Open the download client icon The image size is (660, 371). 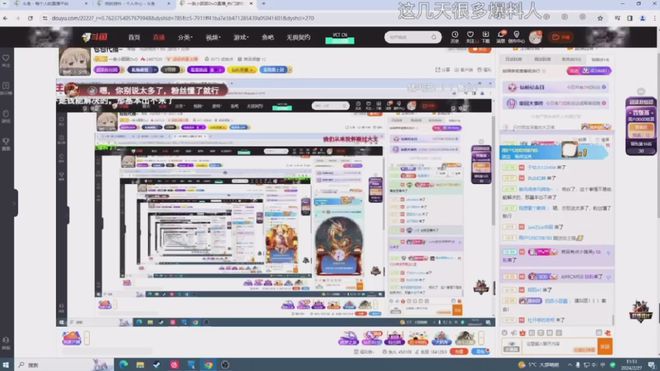(486, 37)
